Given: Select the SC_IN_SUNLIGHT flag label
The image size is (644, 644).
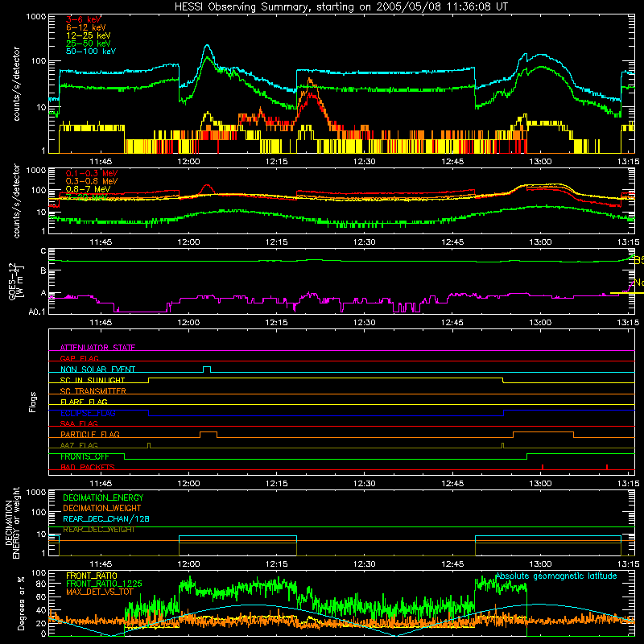Looking at the screenshot, I should coord(93,380).
